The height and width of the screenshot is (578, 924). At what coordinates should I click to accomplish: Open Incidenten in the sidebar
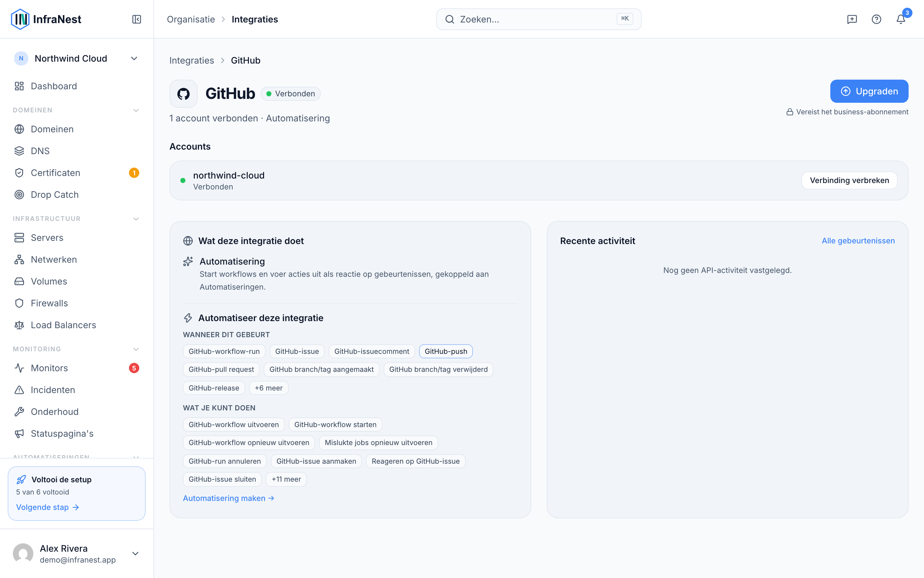click(x=76, y=390)
